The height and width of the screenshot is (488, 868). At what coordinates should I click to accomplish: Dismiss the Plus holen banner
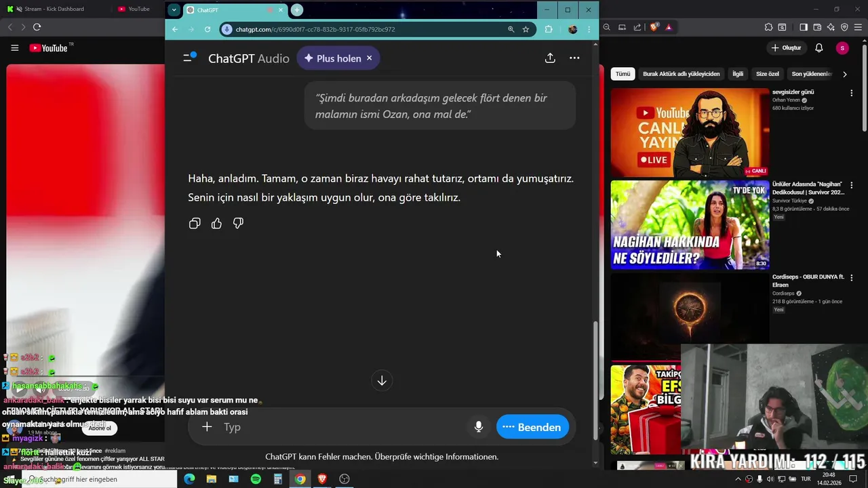(x=370, y=58)
